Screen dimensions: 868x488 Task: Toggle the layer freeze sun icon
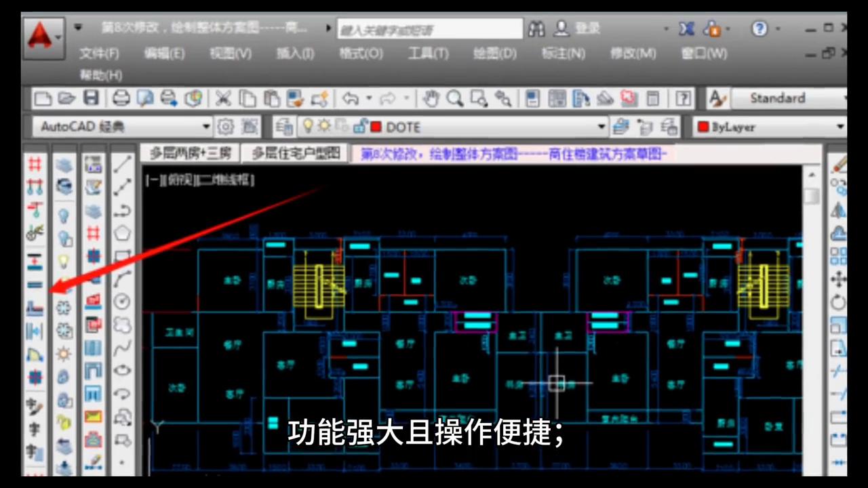[323, 127]
